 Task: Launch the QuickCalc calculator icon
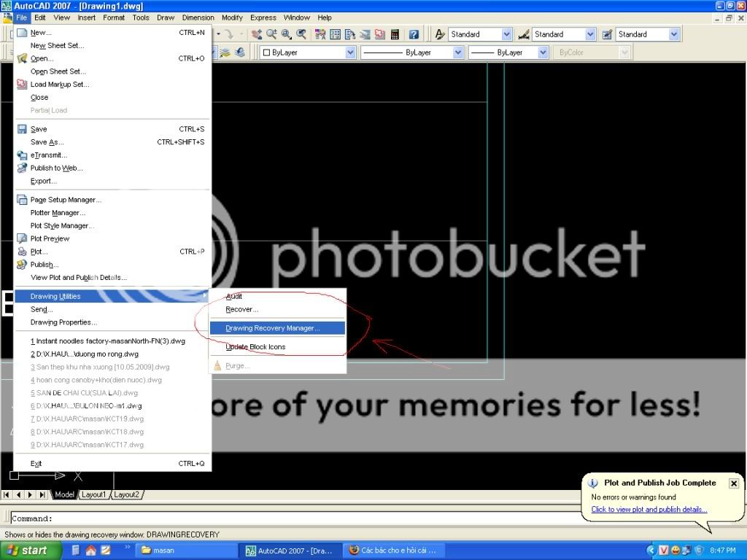coord(395,34)
